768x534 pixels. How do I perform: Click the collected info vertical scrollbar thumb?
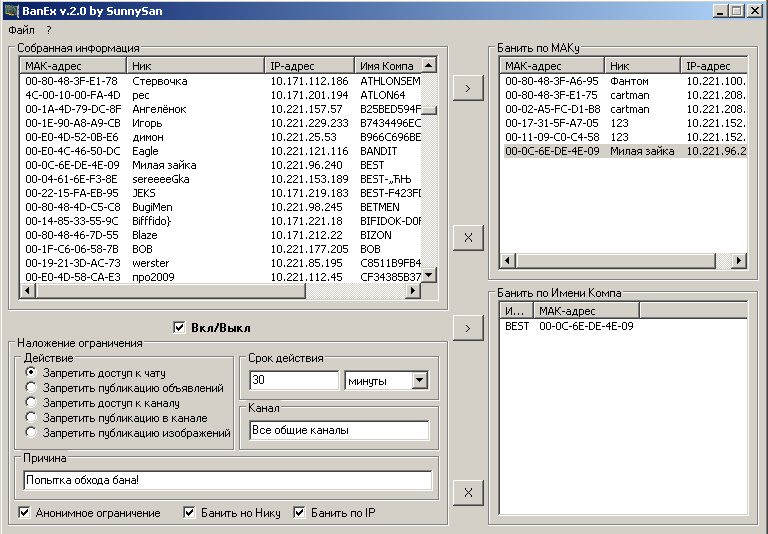click(429, 110)
